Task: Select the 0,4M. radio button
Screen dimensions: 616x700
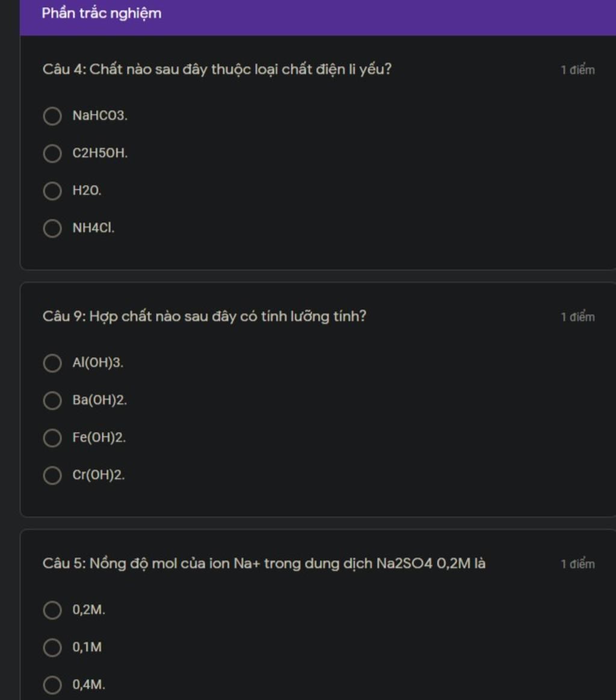Action: click(x=52, y=686)
